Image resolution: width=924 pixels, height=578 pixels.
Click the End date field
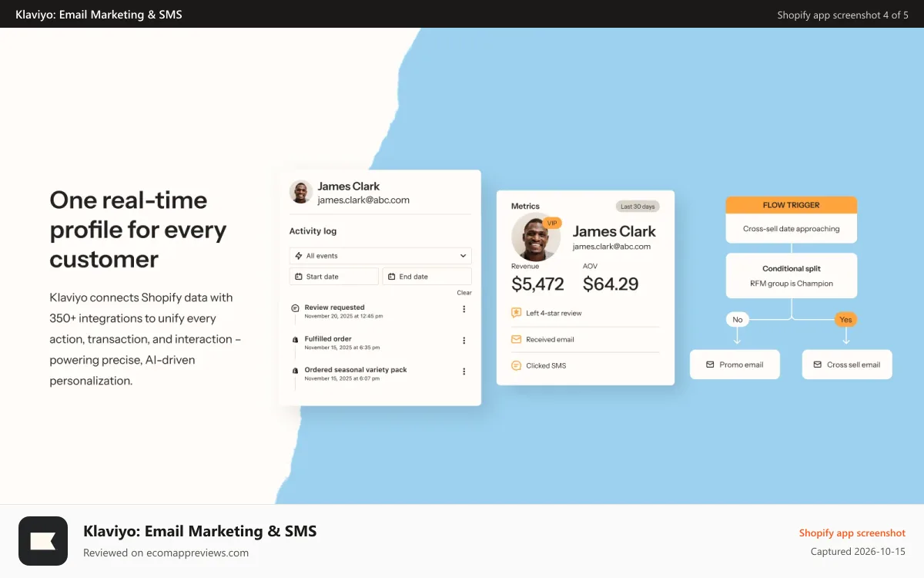click(427, 277)
